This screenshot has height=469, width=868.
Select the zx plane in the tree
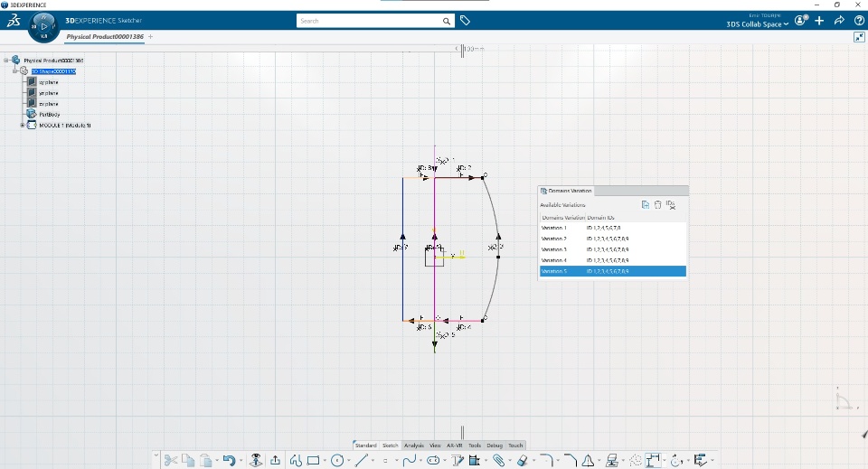pyautogui.click(x=48, y=104)
